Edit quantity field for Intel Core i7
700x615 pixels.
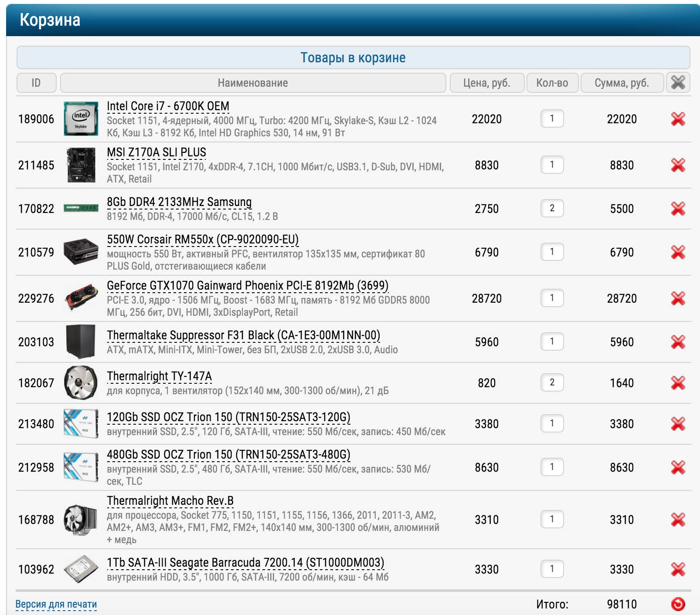pyautogui.click(x=552, y=118)
